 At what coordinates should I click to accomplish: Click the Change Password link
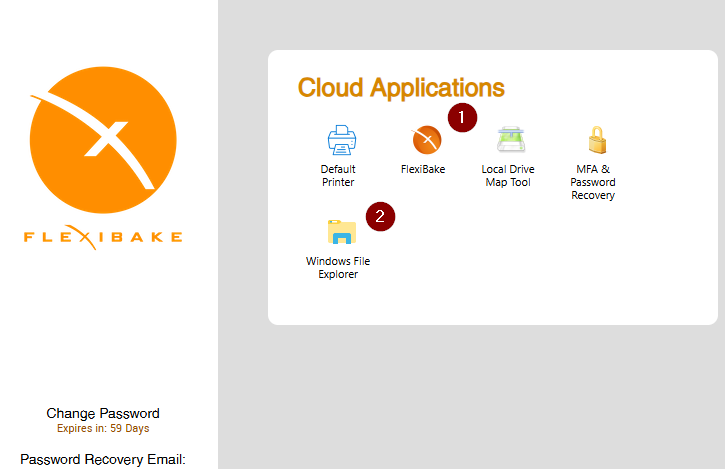103,413
